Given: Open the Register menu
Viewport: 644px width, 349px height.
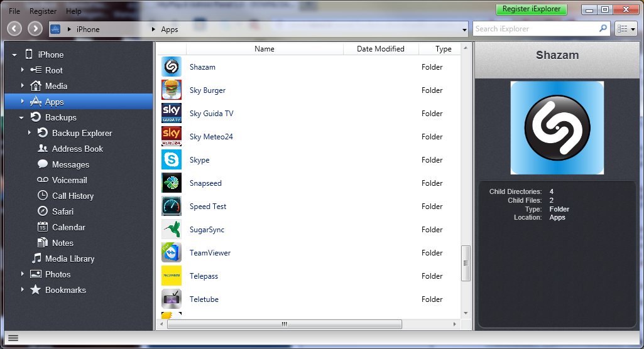Looking at the screenshot, I should point(43,11).
